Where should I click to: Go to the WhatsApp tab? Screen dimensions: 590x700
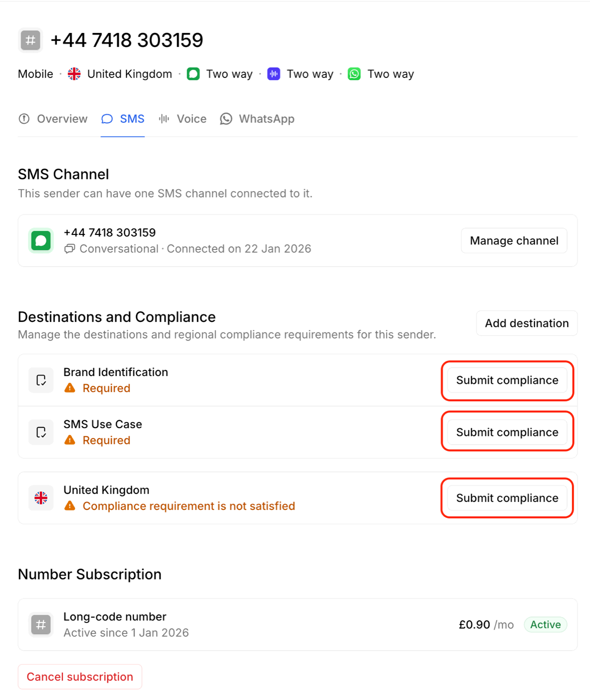pyautogui.click(x=257, y=119)
